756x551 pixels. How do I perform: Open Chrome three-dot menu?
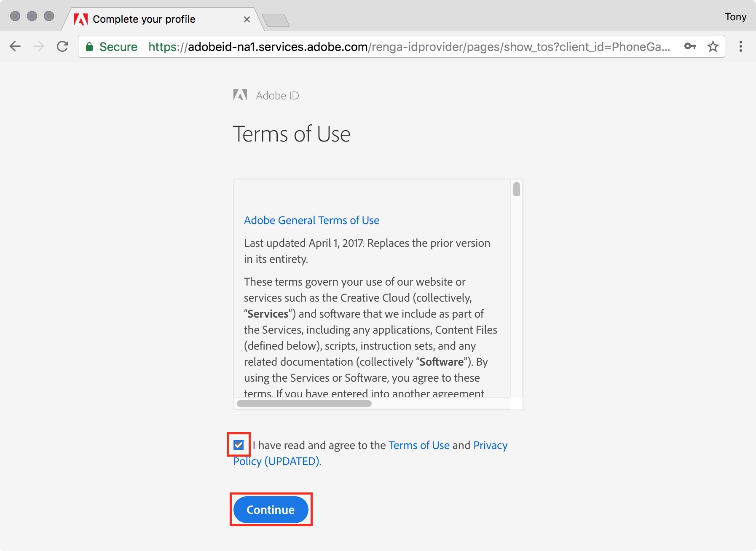click(x=740, y=46)
